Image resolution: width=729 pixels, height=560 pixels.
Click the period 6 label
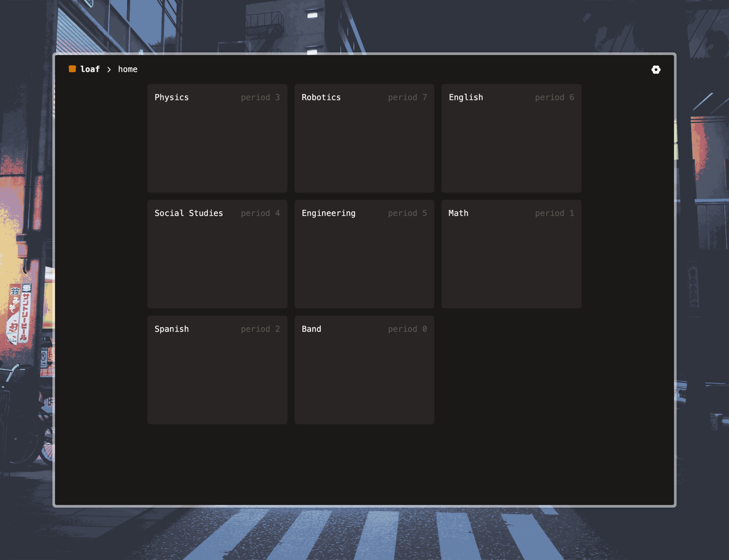(x=554, y=97)
